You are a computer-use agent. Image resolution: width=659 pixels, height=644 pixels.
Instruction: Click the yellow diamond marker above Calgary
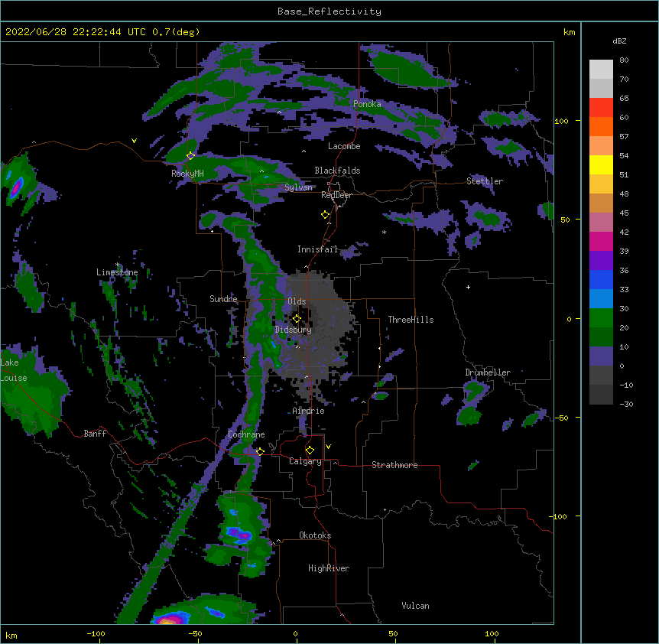[310, 450]
